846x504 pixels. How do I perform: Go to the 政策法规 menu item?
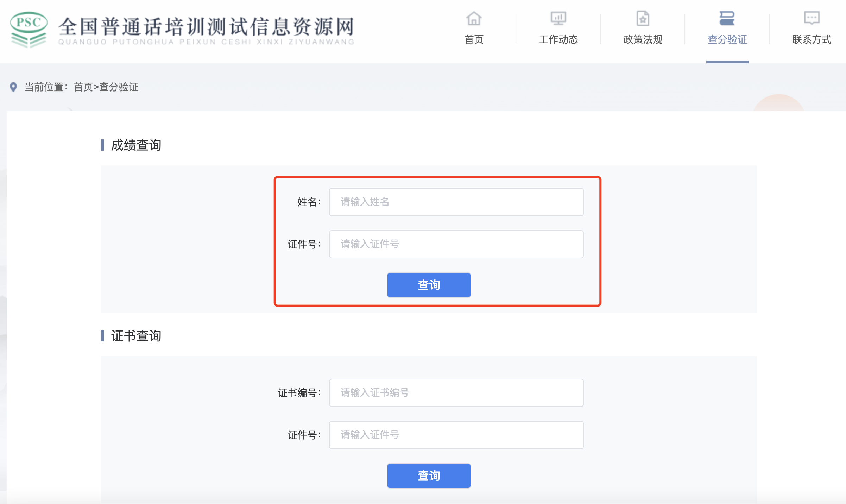pyautogui.click(x=643, y=39)
